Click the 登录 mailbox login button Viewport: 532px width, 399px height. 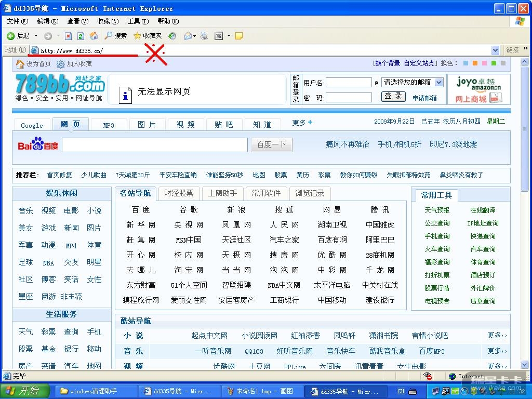[x=394, y=96]
